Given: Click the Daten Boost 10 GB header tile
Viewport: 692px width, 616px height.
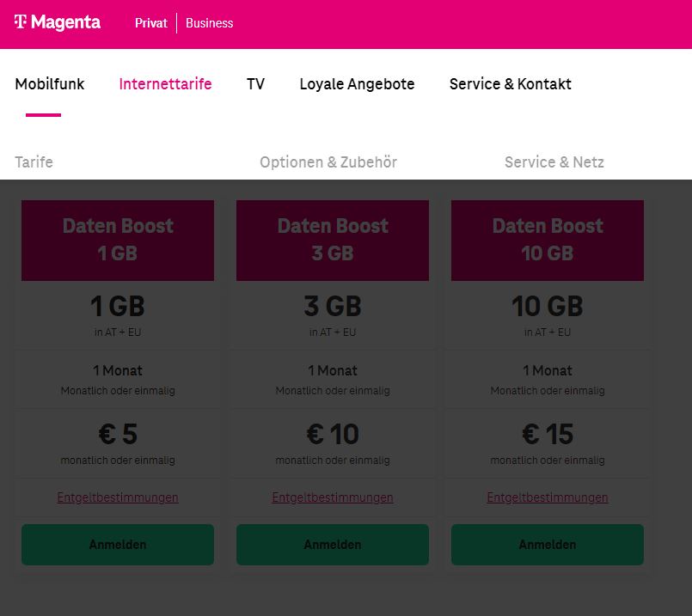Looking at the screenshot, I should tap(548, 241).
